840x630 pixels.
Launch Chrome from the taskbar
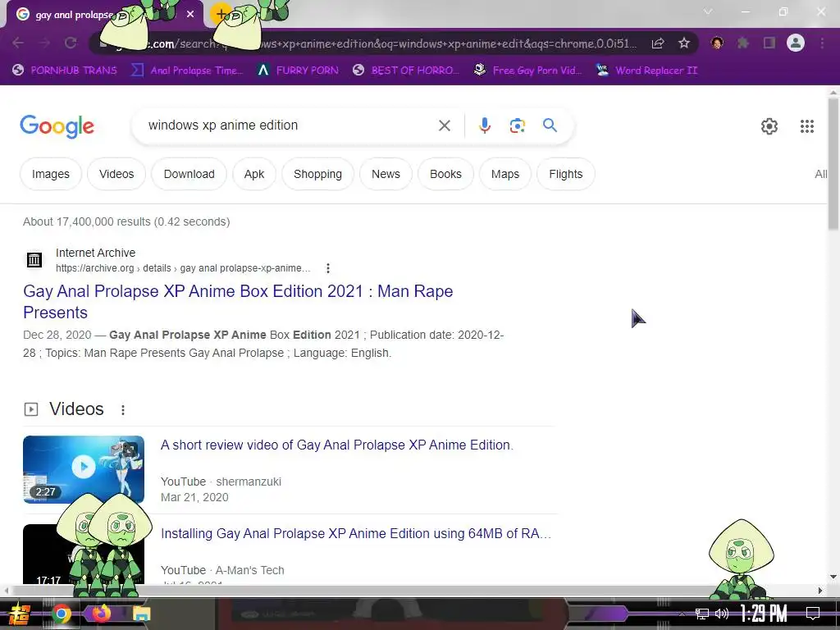[62, 614]
